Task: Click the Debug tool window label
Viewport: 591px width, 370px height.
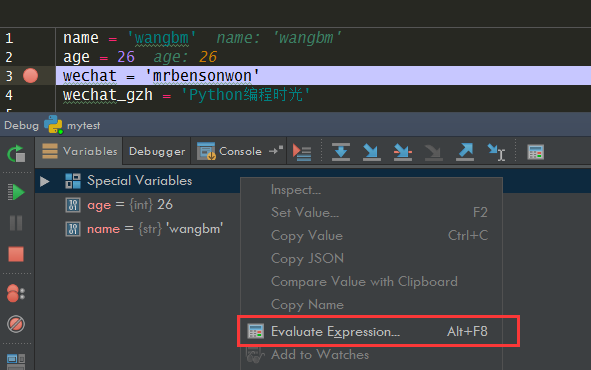Action: point(21,125)
